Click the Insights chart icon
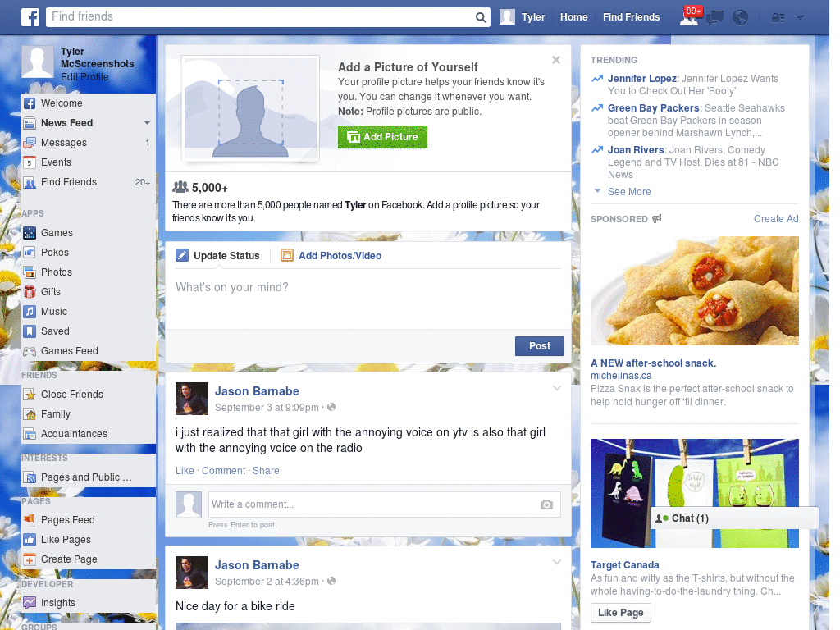 coord(30,603)
